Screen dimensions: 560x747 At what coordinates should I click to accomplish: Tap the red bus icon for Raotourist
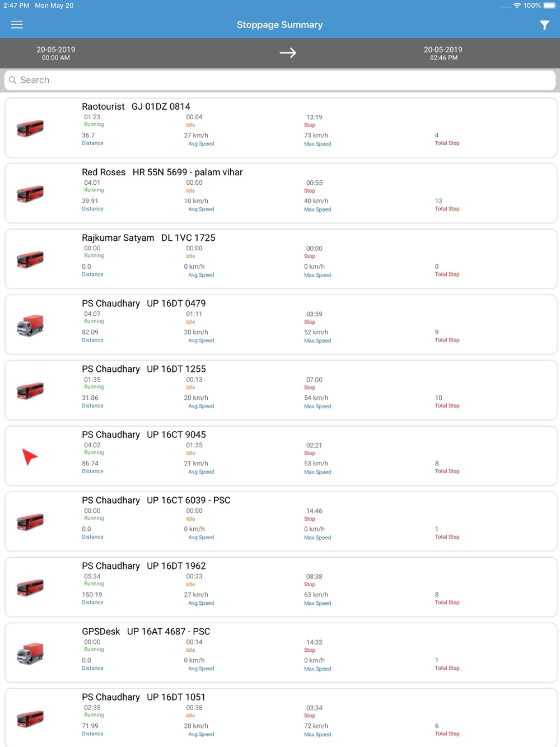30,128
